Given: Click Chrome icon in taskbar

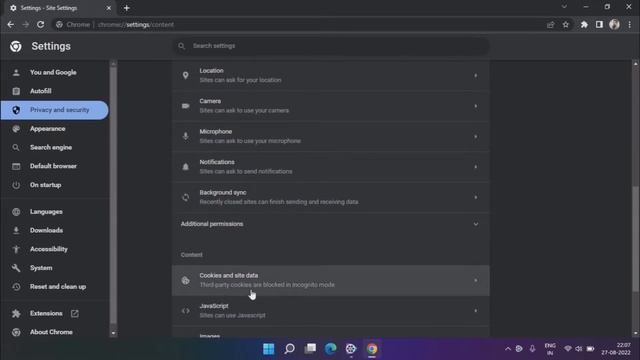Looking at the screenshot, I should [x=372, y=349].
